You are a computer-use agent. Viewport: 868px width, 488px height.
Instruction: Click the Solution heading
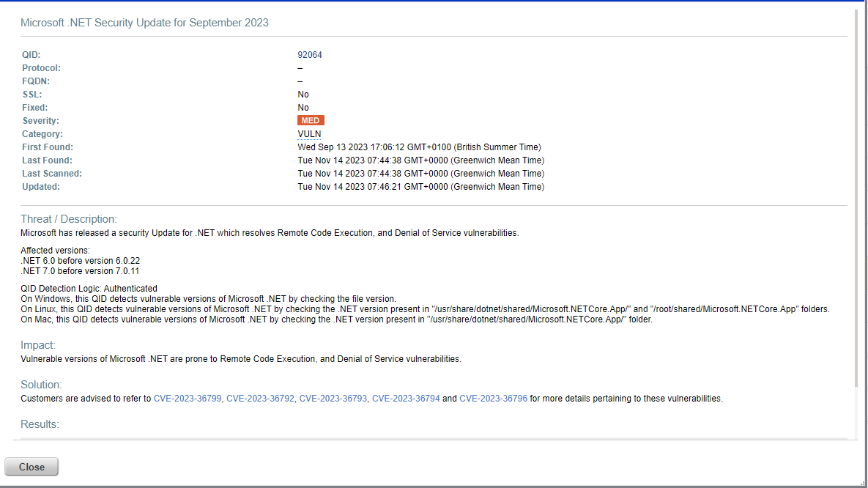pyautogui.click(x=41, y=385)
